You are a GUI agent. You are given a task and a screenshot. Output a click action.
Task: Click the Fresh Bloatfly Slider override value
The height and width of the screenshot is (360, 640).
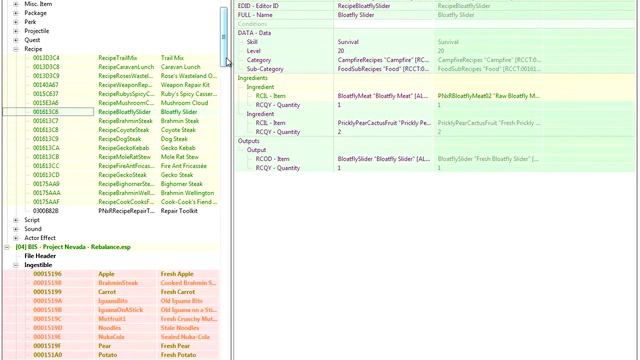coord(488,159)
